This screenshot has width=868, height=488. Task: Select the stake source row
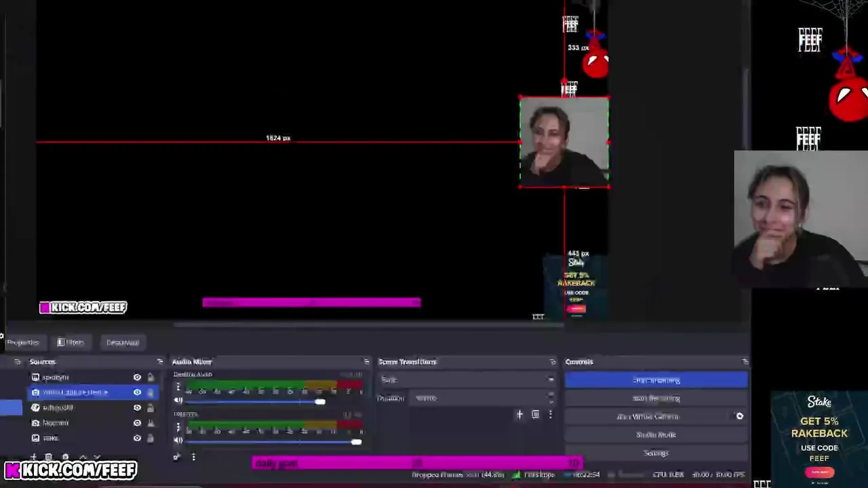tap(92, 438)
